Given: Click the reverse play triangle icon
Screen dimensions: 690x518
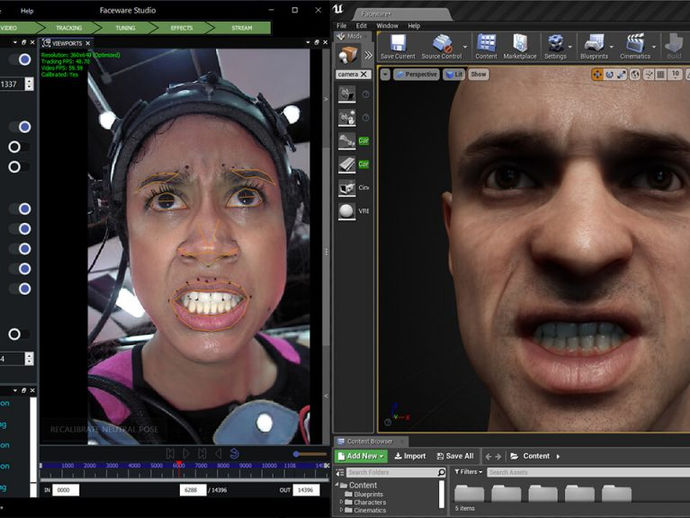Looking at the screenshot, I should click(218, 453).
